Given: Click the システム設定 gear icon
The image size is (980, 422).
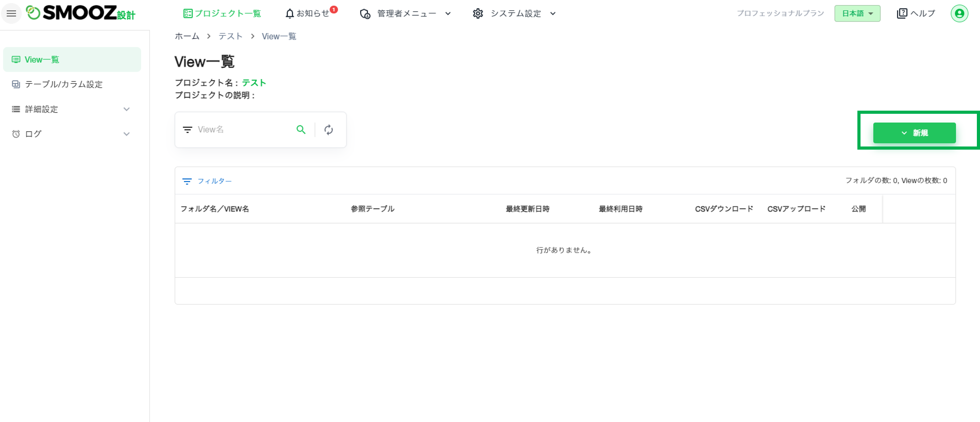Looking at the screenshot, I should pos(478,13).
